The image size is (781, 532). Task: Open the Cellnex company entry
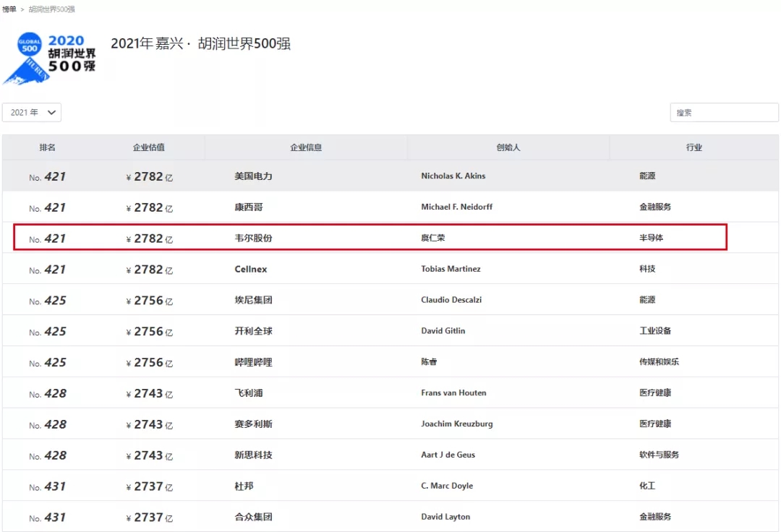251,269
